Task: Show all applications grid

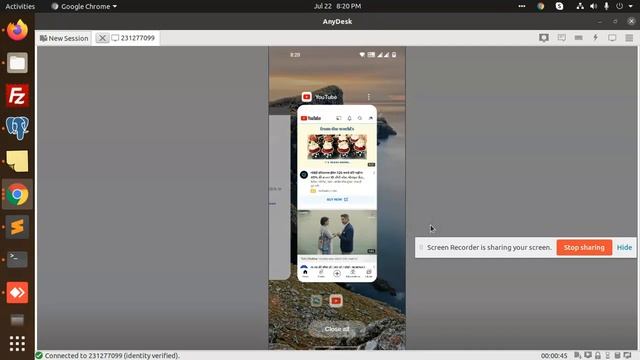Action: pyautogui.click(x=17, y=344)
